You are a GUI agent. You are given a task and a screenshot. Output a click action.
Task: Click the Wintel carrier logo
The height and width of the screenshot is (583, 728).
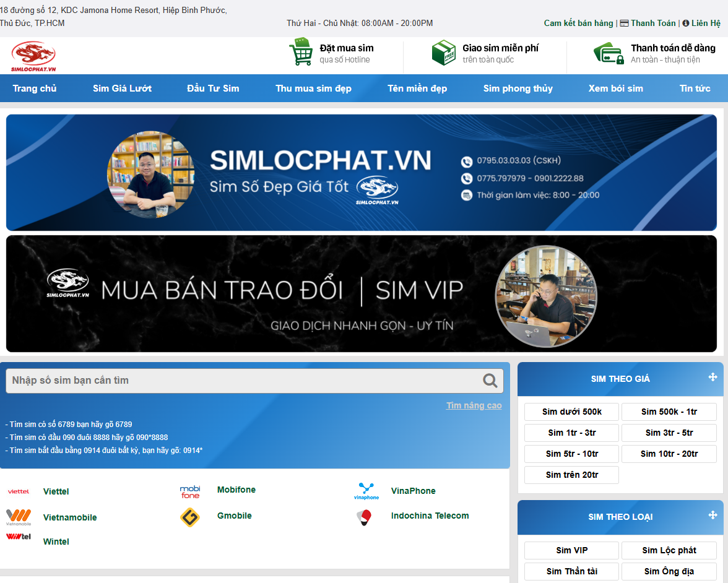coord(19,537)
